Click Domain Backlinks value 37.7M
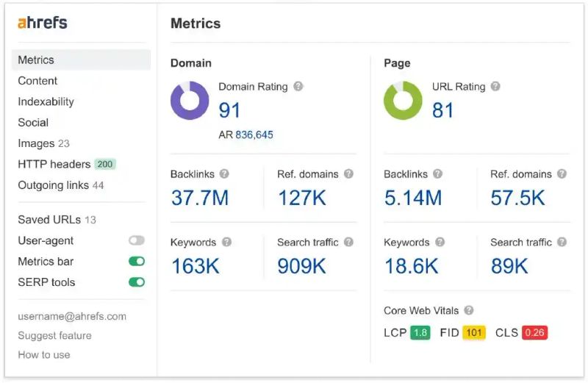This screenshot has width=588, height=383. 200,198
